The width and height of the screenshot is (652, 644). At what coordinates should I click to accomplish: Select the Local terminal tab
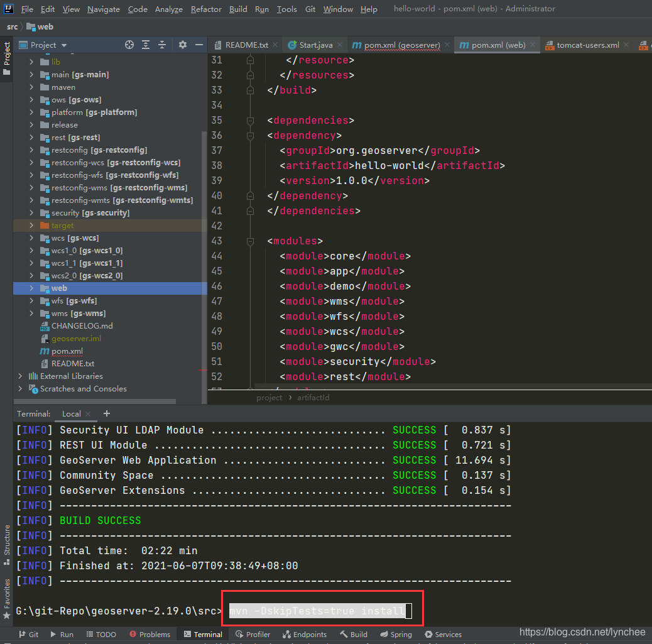72,414
